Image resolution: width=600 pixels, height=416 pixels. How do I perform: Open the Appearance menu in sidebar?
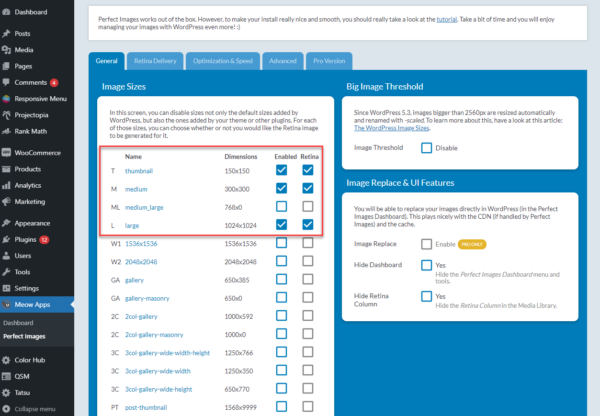coord(31,223)
